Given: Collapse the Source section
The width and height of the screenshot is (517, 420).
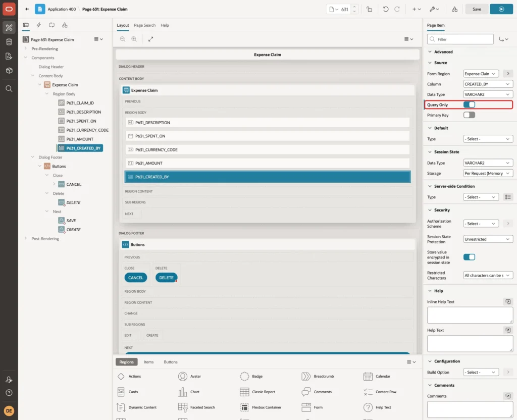Looking at the screenshot, I should coord(430,63).
